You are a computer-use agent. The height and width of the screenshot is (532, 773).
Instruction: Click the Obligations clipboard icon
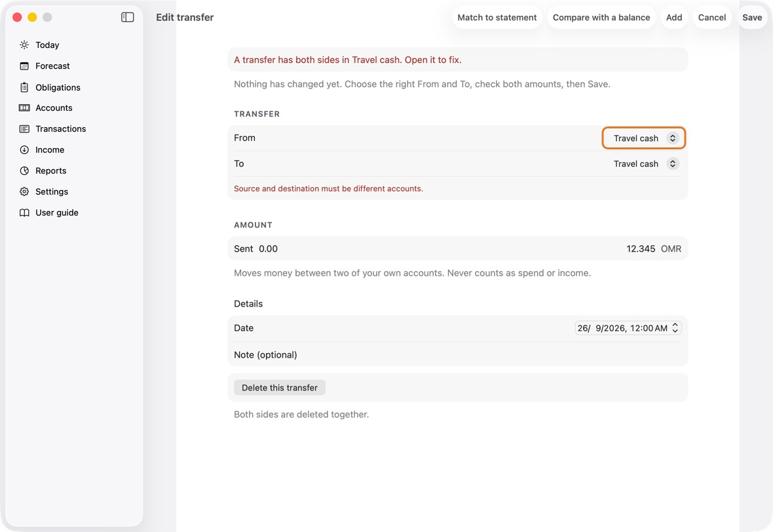(x=24, y=87)
